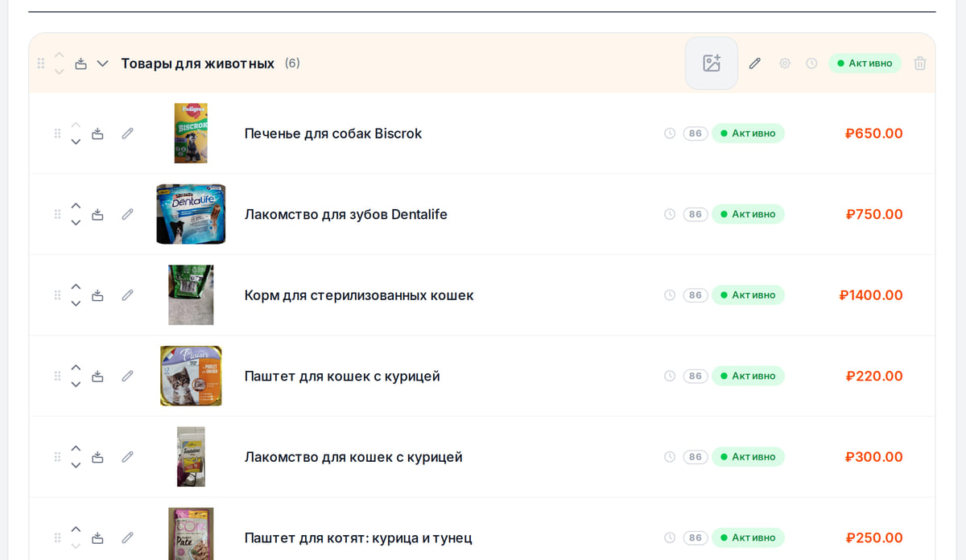This screenshot has width=966, height=560.
Task: Click the add image icon for Товары для животных
Action: (x=712, y=64)
